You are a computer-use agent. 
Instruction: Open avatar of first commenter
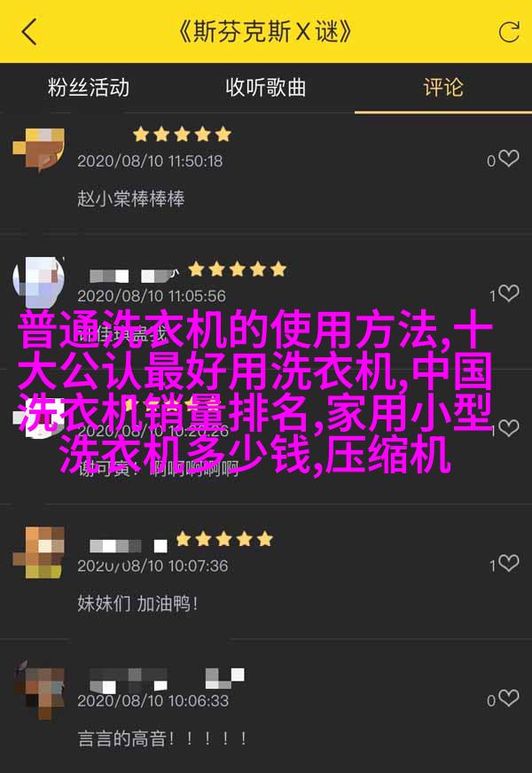(x=38, y=148)
